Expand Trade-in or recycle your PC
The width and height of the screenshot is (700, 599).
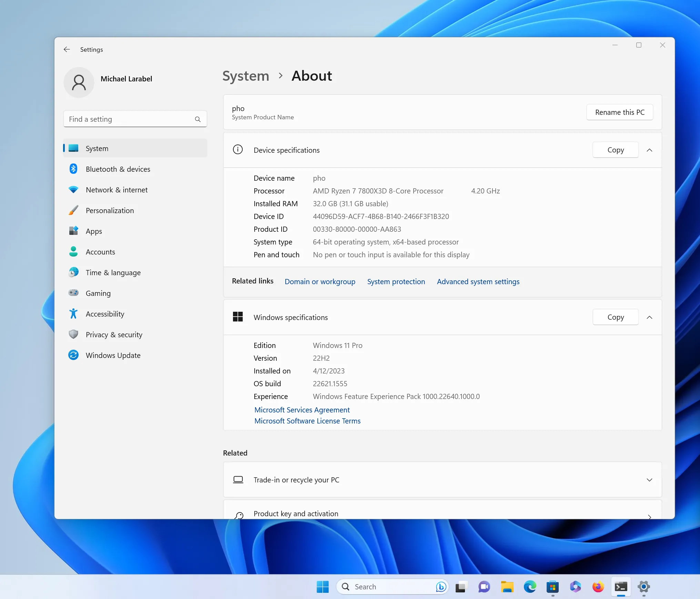tap(649, 480)
